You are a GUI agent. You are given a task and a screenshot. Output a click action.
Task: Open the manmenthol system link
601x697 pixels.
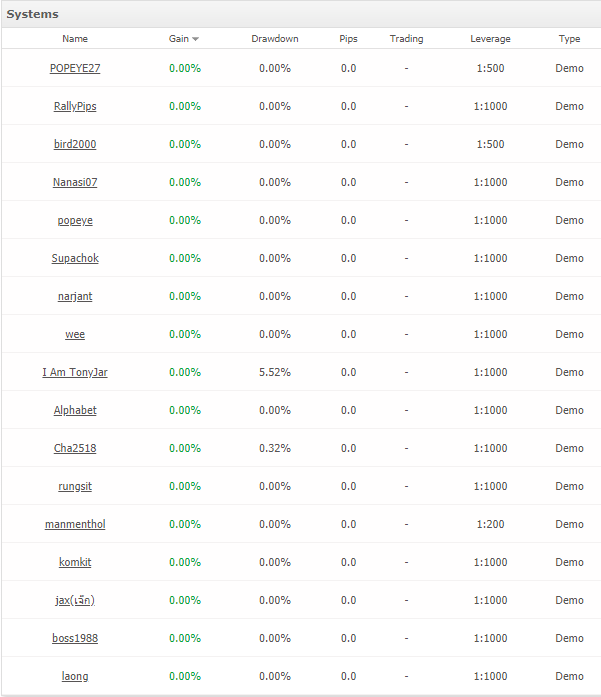(75, 524)
